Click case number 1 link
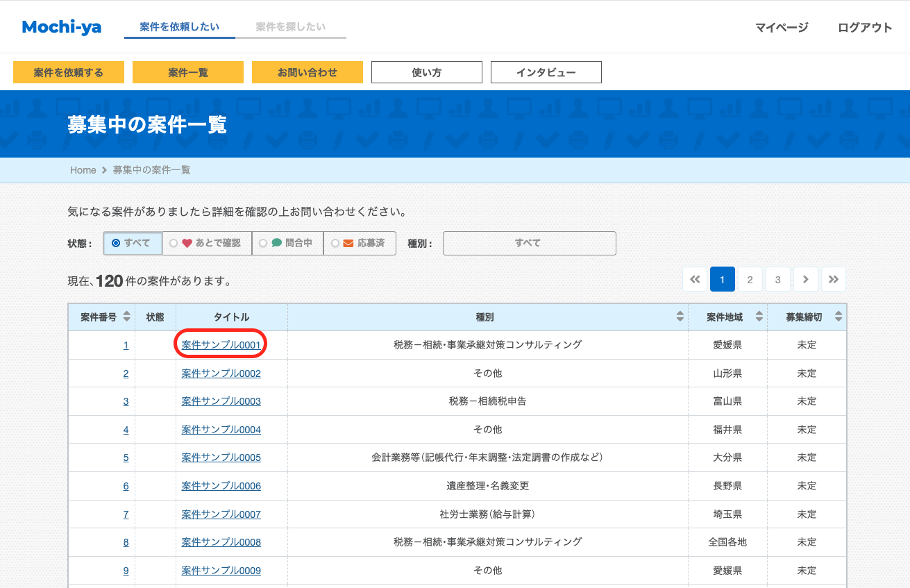 pyautogui.click(x=126, y=345)
